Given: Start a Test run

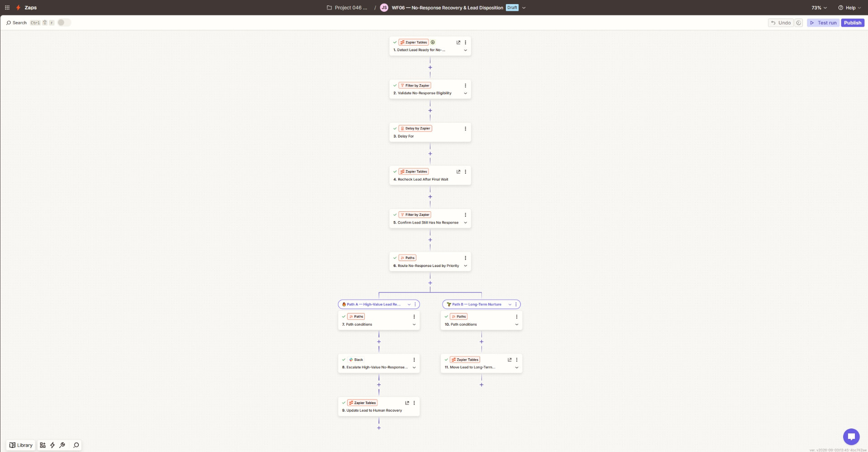Looking at the screenshot, I should pyautogui.click(x=823, y=23).
